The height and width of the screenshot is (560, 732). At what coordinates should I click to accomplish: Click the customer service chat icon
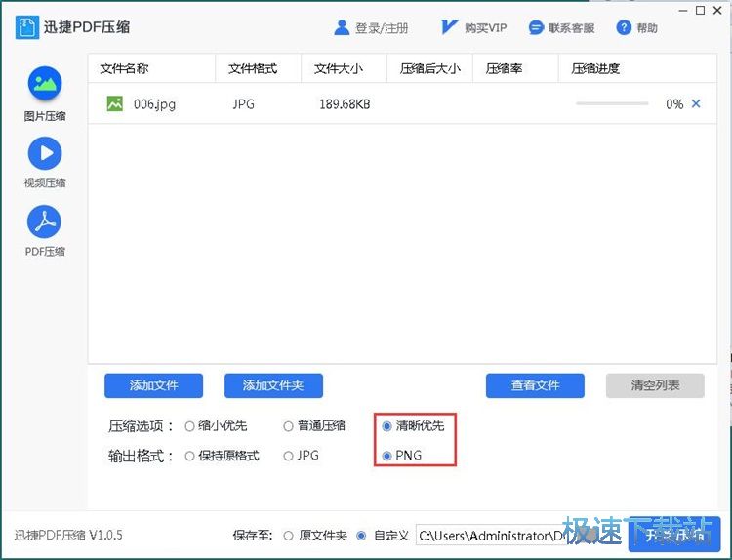(x=536, y=28)
